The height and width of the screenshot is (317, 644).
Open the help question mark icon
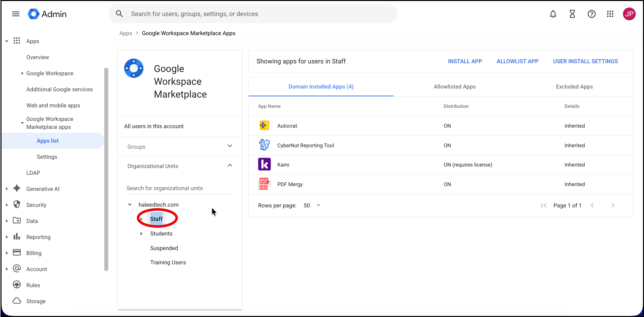(592, 14)
